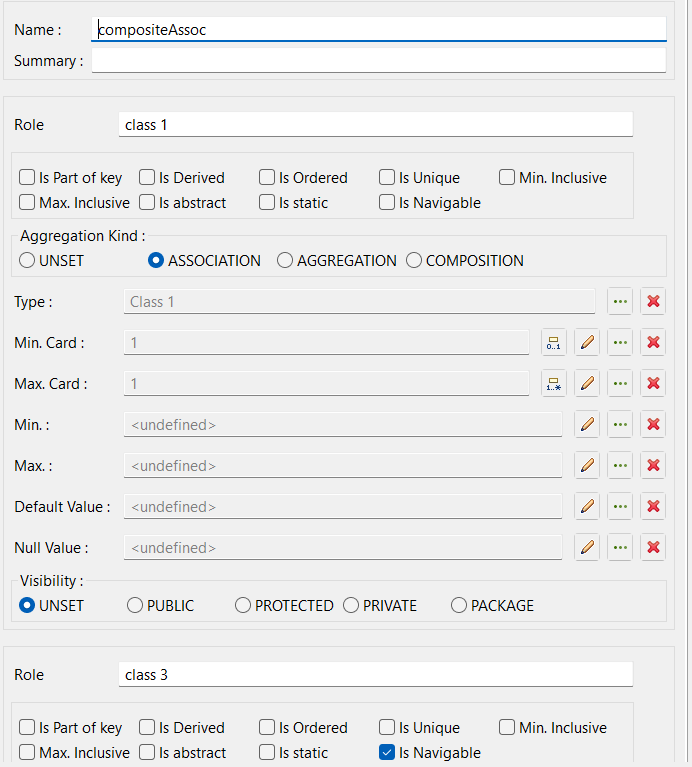The width and height of the screenshot is (692, 767).
Task: Enable Is Part of key for class 1
Action: 27,178
